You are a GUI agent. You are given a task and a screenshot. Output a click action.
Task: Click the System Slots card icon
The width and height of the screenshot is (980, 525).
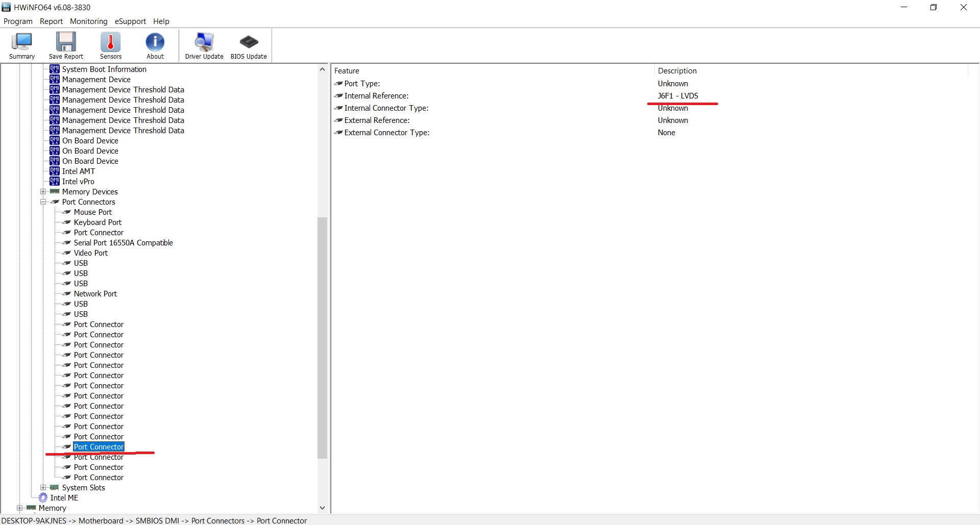tap(55, 488)
